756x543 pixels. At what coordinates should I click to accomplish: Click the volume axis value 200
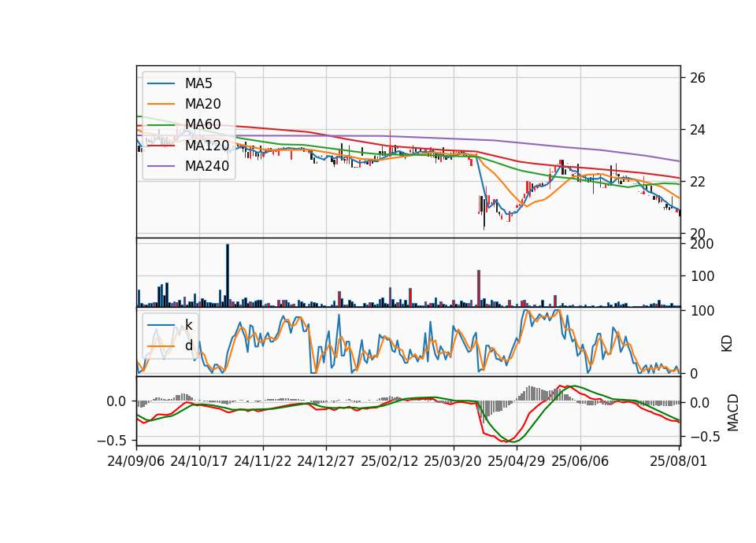702,244
